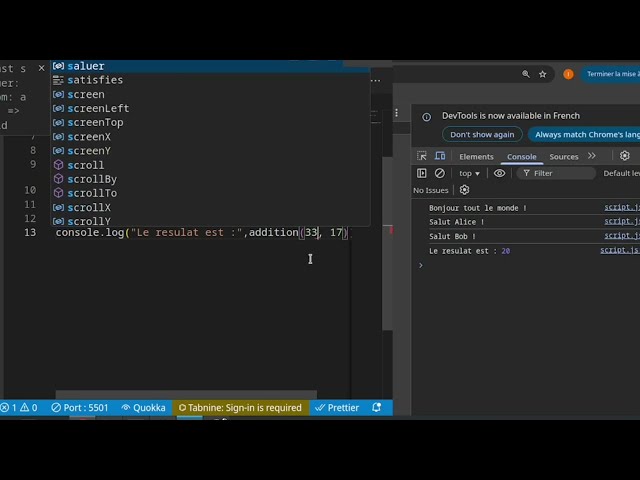640x480 pixels.
Task: Click Port : 5501 Live Server status
Action: 80,407
